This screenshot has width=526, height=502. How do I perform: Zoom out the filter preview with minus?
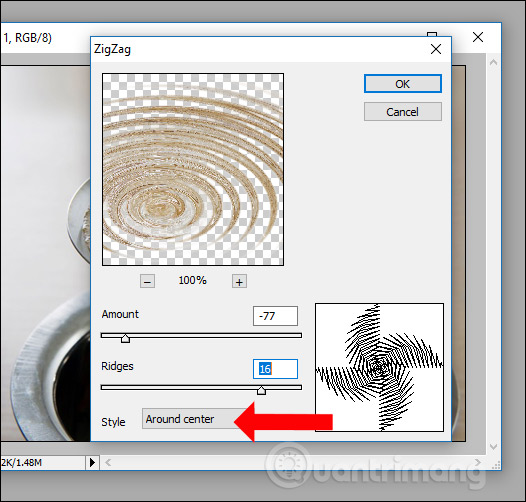pos(147,281)
